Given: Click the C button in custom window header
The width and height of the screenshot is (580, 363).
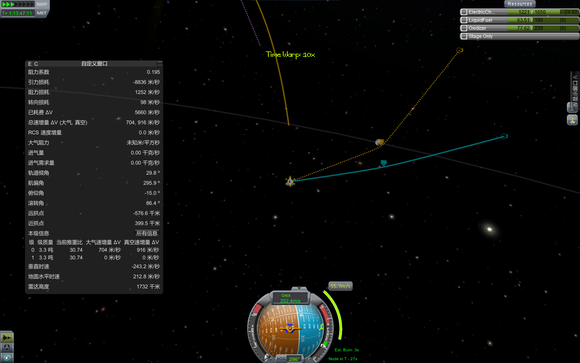Looking at the screenshot, I should point(36,64).
